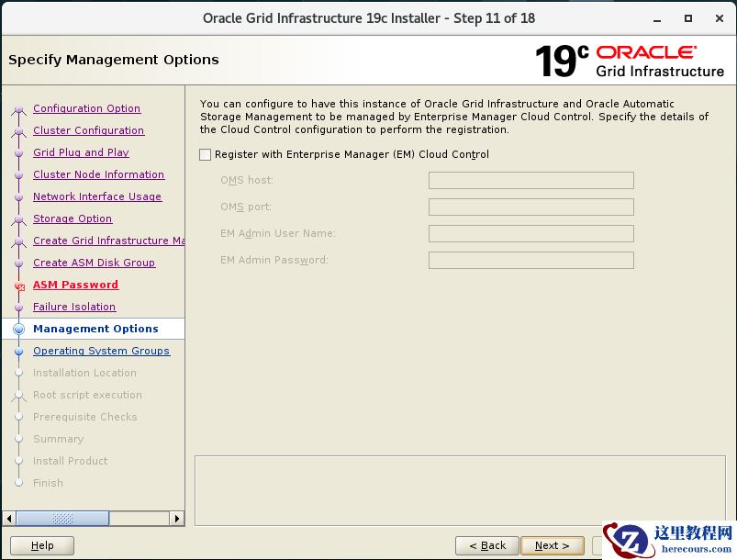This screenshot has height=560, width=737.
Task: Jump to Grid Plug and Play step
Action: pos(81,152)
